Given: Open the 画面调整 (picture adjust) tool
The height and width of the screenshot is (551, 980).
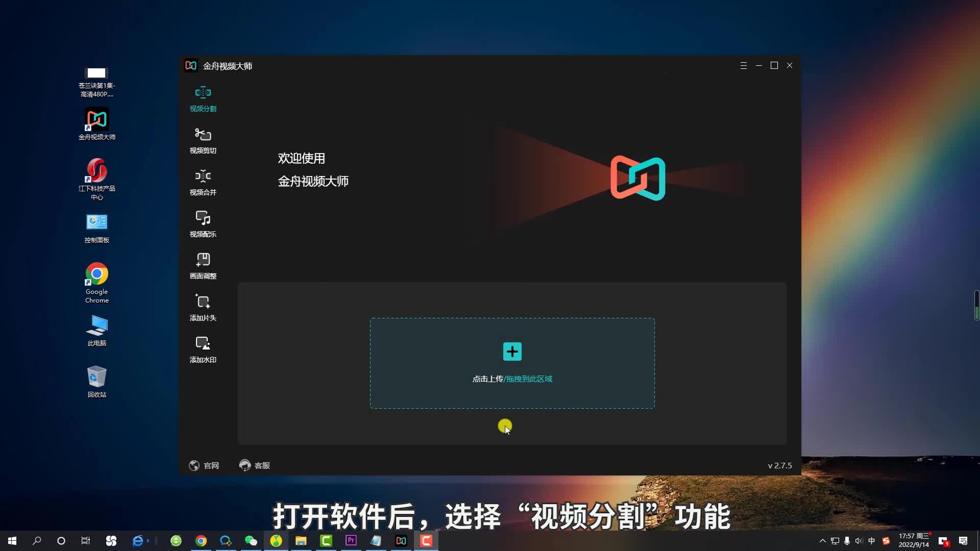Looking at the screenshot, I should tap(203, 267).
